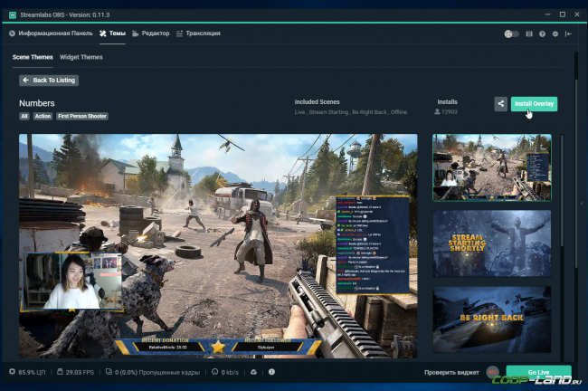Filter by the All tag
Viewport: 588px width, 391px height.
click(x=24, y=117)
